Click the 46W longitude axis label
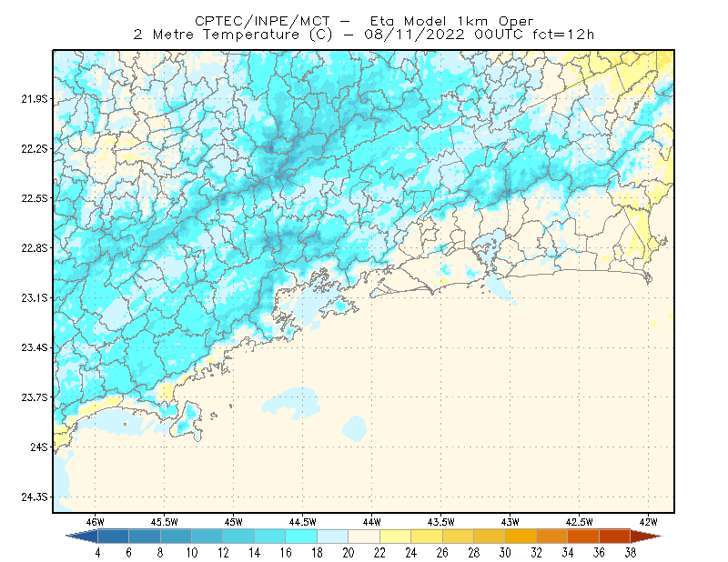 [x=96, y=522]
